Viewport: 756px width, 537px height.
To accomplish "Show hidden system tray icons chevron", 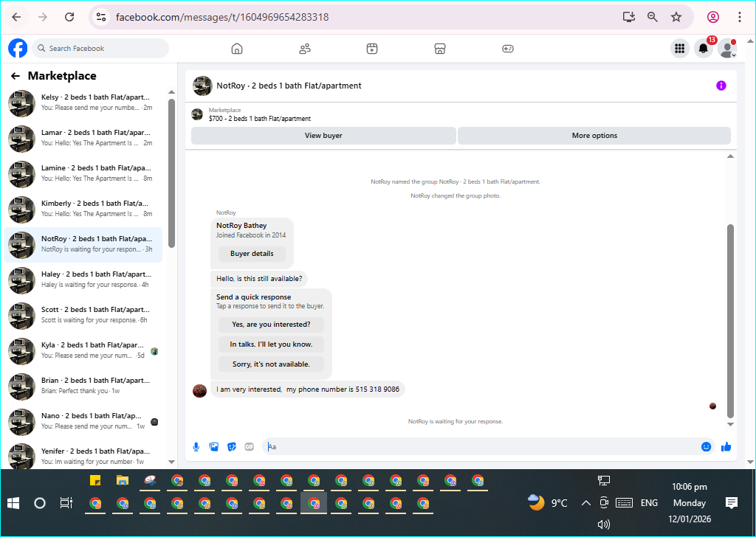I will pyautogui.click(x=585, y=503).
